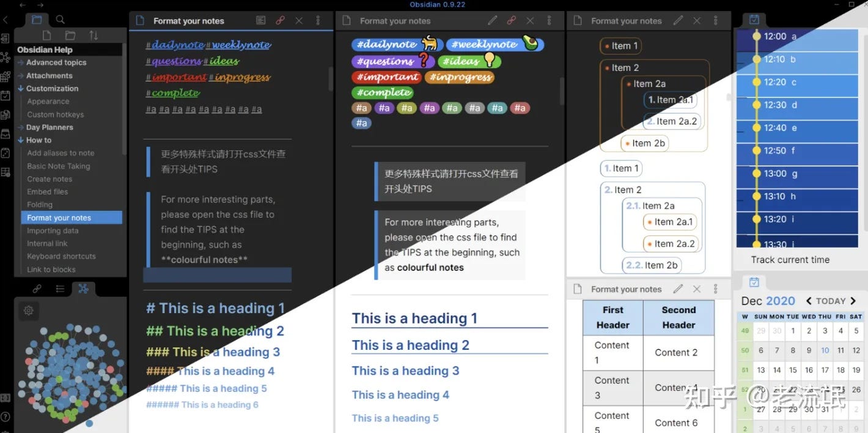
Task: Click the orange #inprogress tag in preview
Action: [460, 77]
